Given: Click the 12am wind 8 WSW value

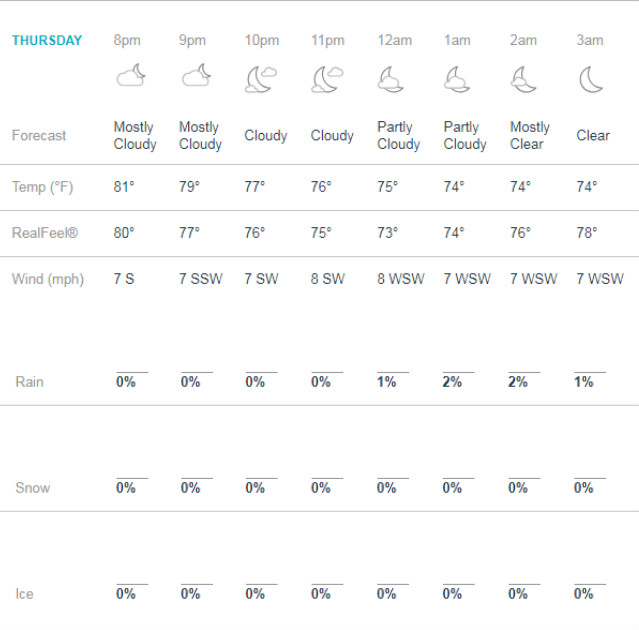Looking at the screenshot, I should [401, 279].
